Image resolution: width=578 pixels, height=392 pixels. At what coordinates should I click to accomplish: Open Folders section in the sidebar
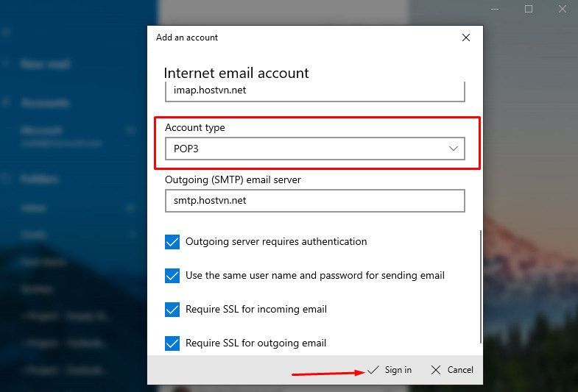pyautogui.click(x=40, y=179)
